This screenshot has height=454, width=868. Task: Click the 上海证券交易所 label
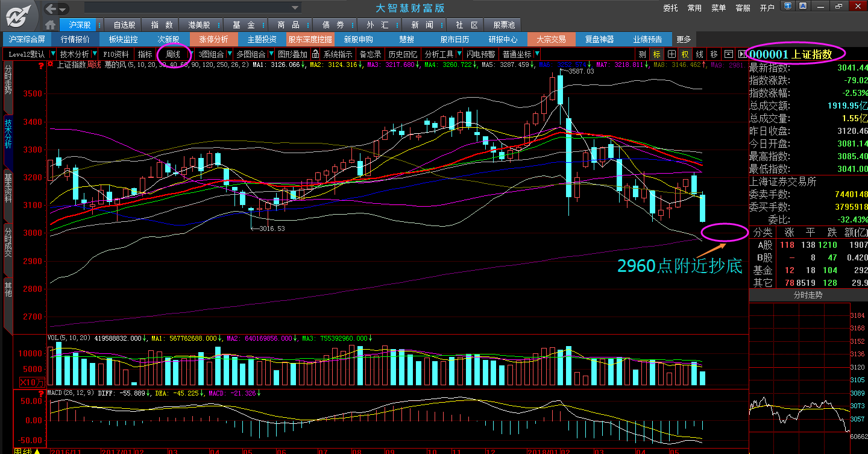tap(783, 181)
